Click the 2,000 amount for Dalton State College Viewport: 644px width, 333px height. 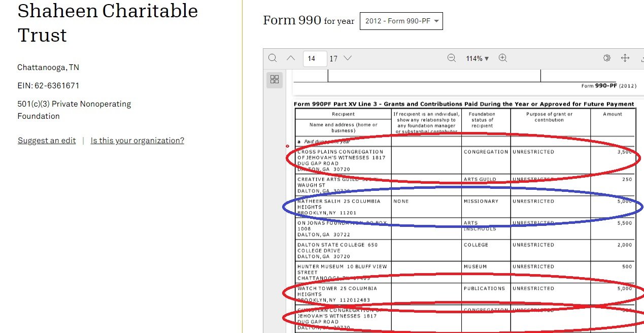[625, 245]
